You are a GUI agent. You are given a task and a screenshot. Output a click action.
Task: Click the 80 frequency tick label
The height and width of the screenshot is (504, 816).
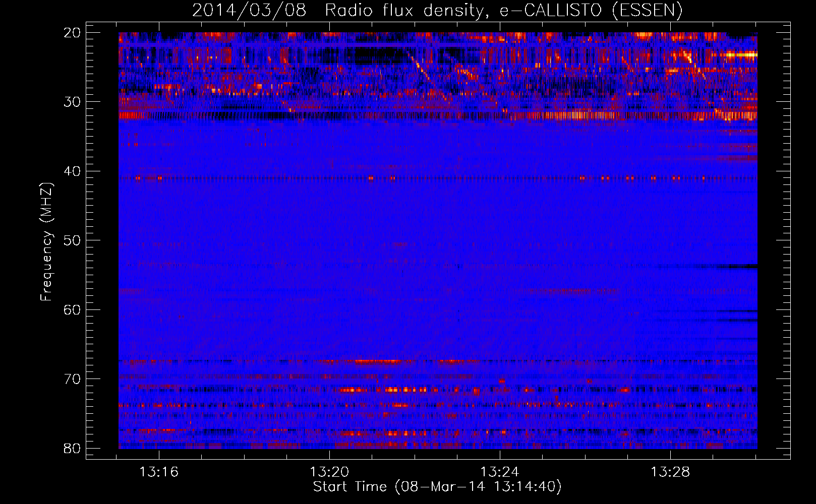[x=72, y=449]
